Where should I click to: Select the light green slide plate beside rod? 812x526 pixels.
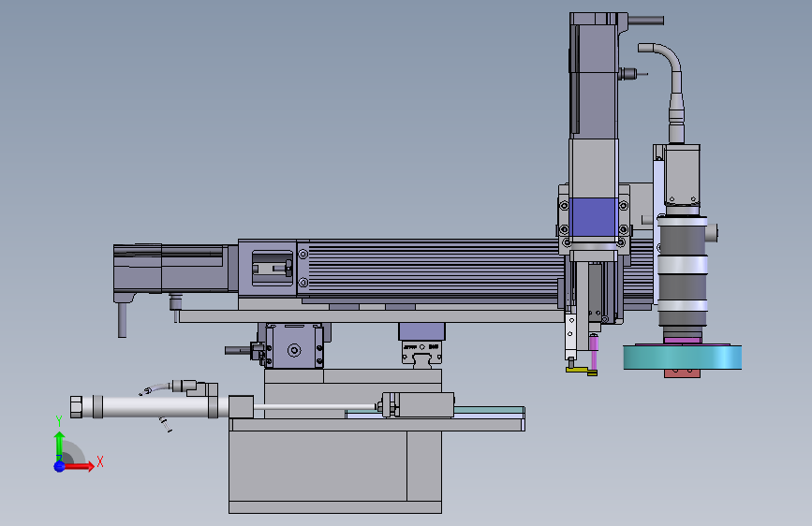click(x=490, y=411)
